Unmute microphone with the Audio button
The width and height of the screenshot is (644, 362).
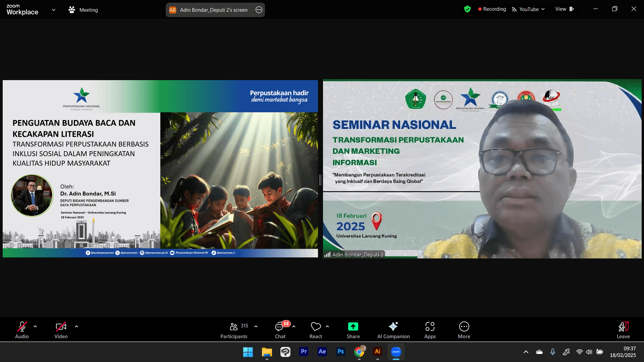[x=22, y=330]
